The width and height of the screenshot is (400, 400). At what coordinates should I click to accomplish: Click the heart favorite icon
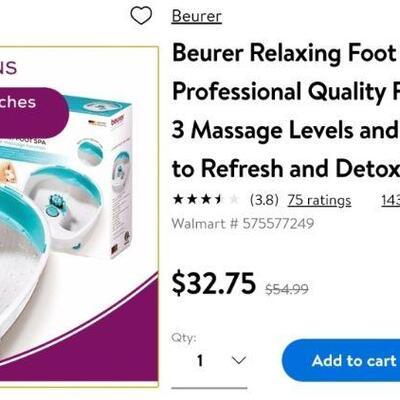coord(141,16)
